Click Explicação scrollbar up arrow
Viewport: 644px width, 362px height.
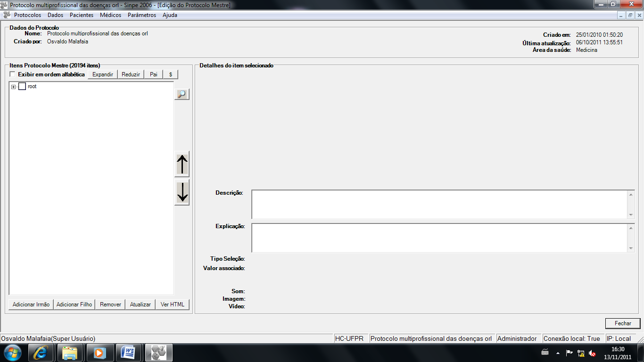(631, 228)
